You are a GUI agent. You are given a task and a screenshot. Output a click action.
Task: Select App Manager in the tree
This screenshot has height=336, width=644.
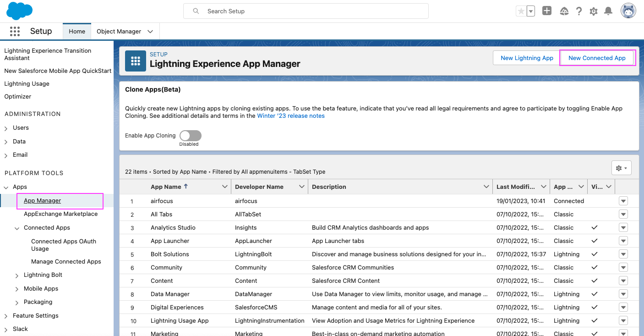pyautogui.click(x=42, y=200)
